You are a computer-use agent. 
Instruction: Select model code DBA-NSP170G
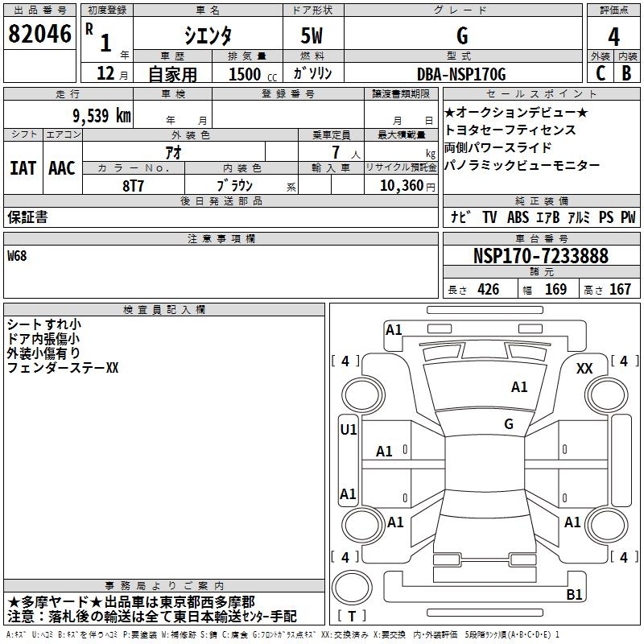[461, 74]
